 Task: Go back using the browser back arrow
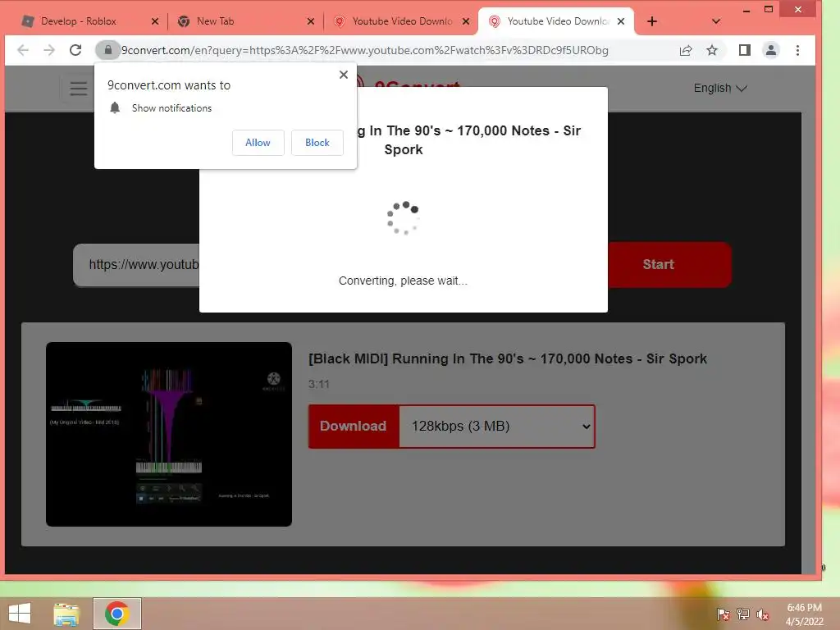[x=22, y=50]
